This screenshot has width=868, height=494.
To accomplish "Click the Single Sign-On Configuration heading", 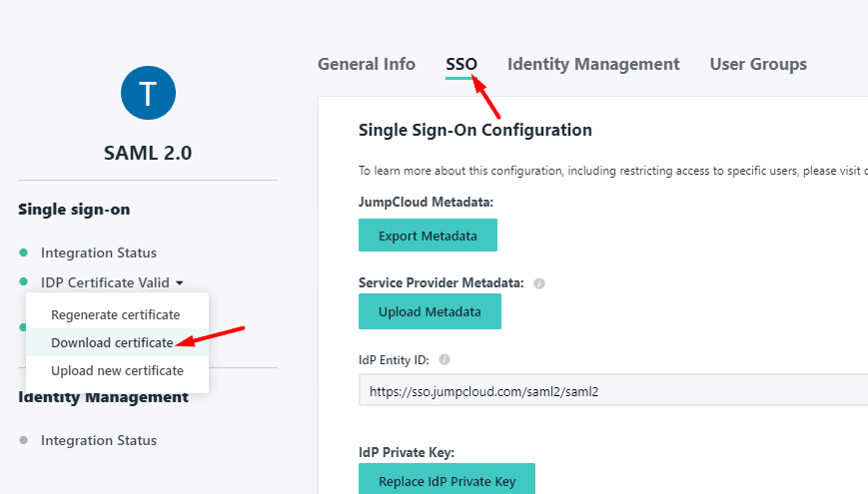I will pos(475,130).
